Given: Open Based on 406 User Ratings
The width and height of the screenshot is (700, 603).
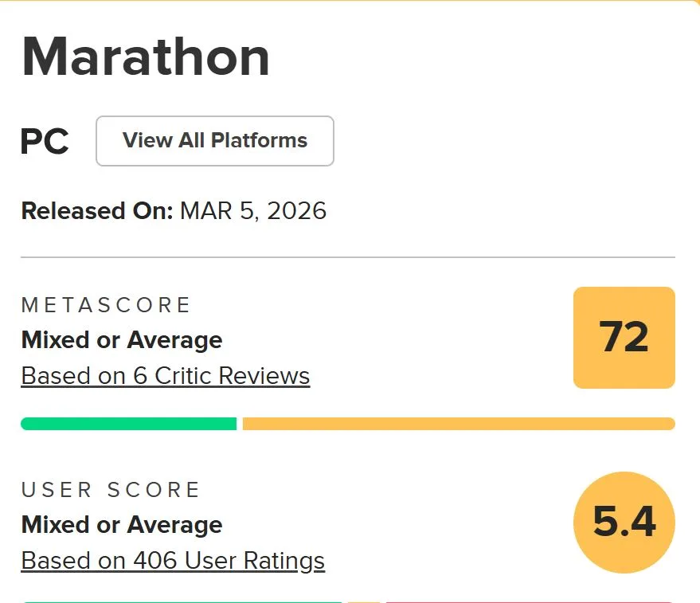Looking at the screenshot, I should pos(172,560).
